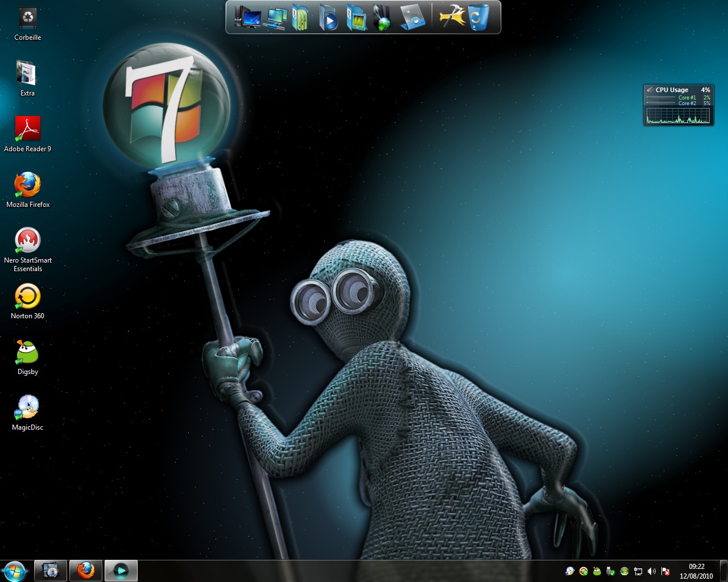Image resolution: width=728 pixels, height=582 pixels.
Task: Open the Action Center flag tray icon
Action: point(665,571)
